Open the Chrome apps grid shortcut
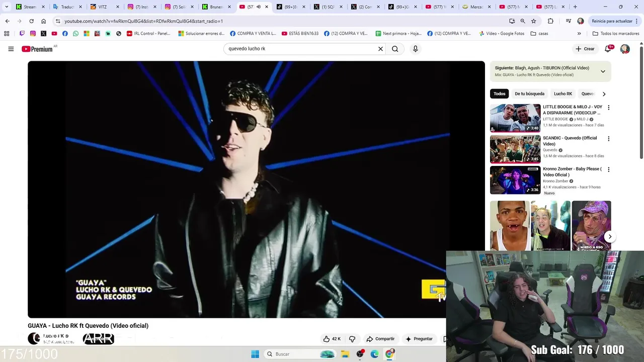 (x=7, y=34)
